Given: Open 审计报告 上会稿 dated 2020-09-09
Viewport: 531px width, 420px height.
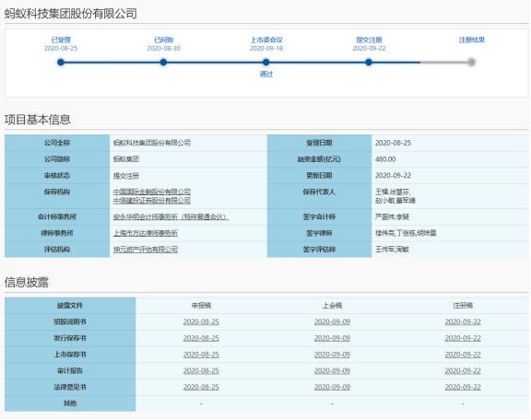Looking at the screenshot, I should point(332,371).
